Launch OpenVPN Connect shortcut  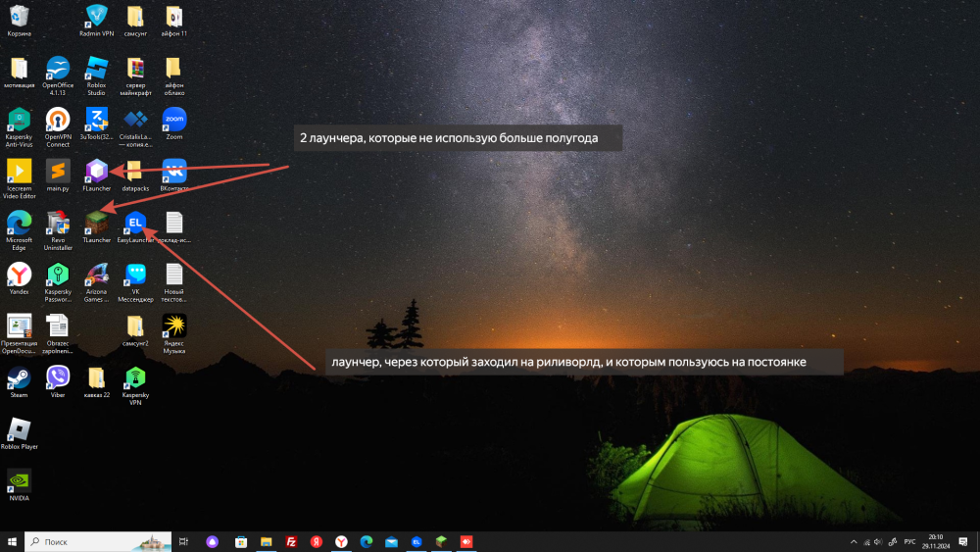[58, 127]
